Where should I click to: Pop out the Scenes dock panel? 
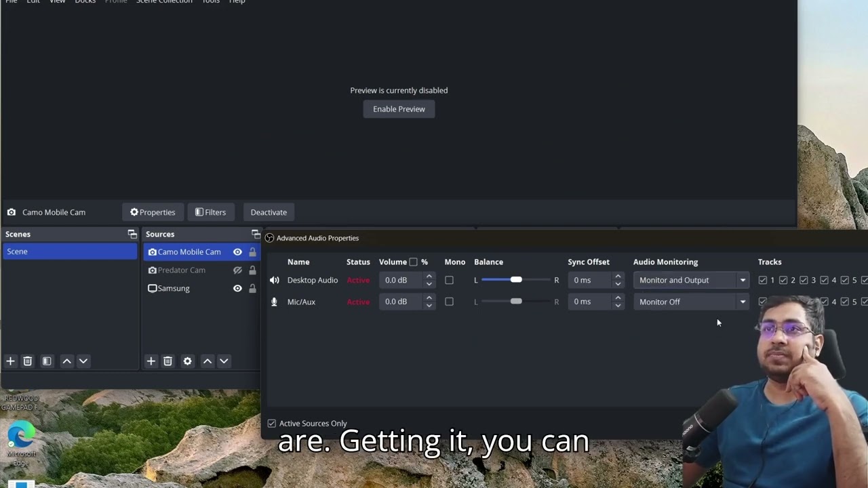[132, 234]
